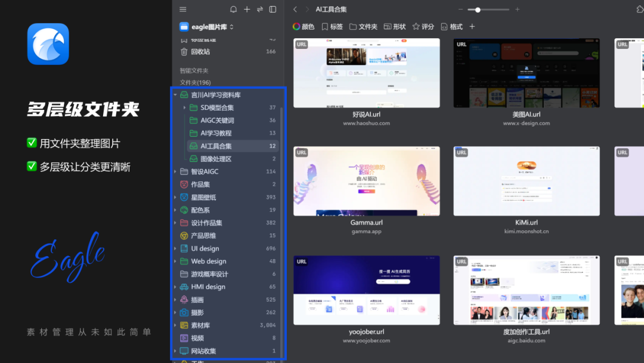Click the www.haoshuo.com link text
The width and height of the screenshot is (644, 363).
coord(366,124)
